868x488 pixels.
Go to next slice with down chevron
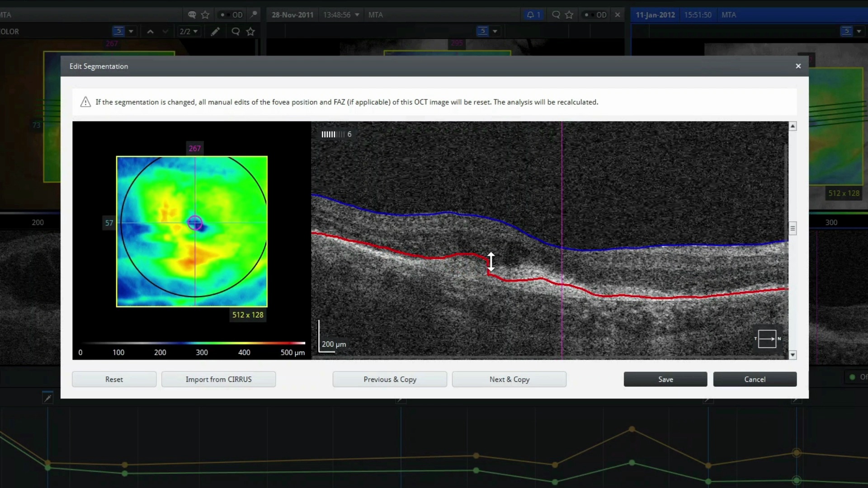165,32
